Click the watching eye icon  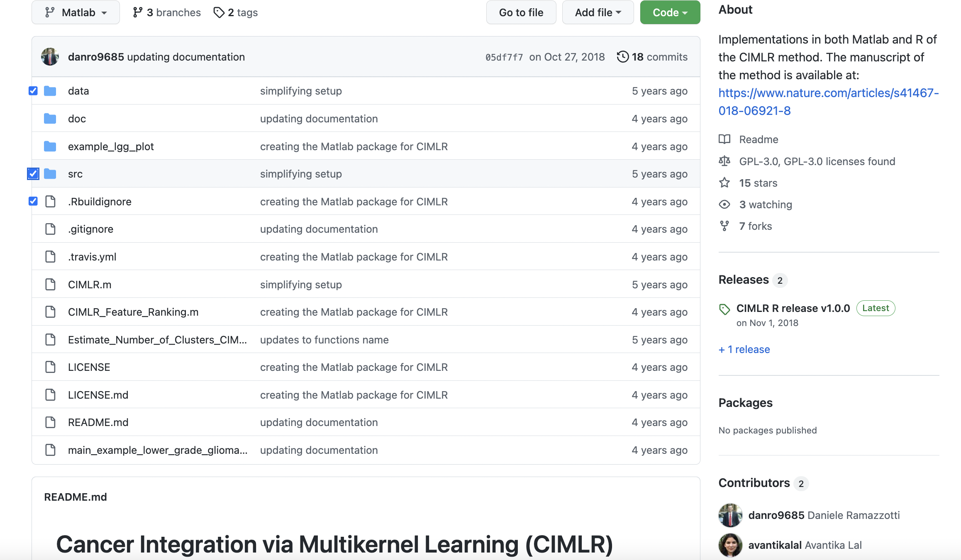pyautogui.click(x=724, y=205)
